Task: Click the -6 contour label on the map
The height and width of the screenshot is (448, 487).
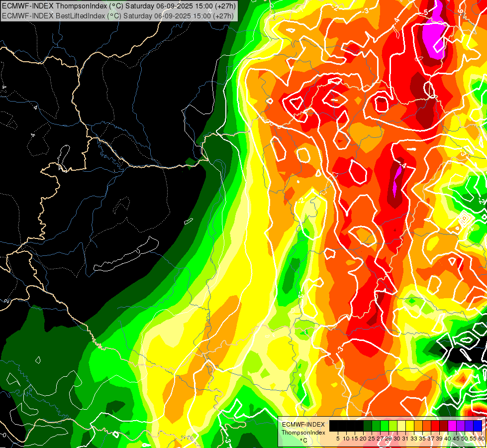Action: [x=461, y=11]
